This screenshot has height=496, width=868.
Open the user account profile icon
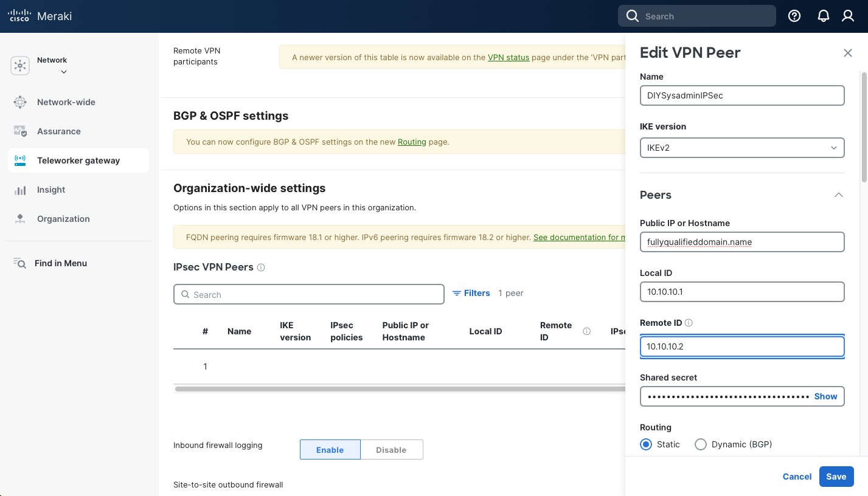click(848, 16)
